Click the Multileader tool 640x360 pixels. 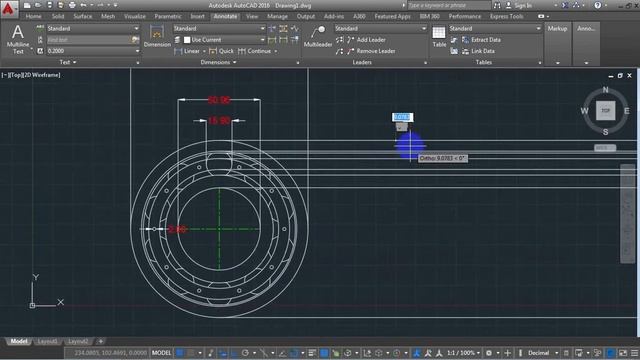point(318,37)
